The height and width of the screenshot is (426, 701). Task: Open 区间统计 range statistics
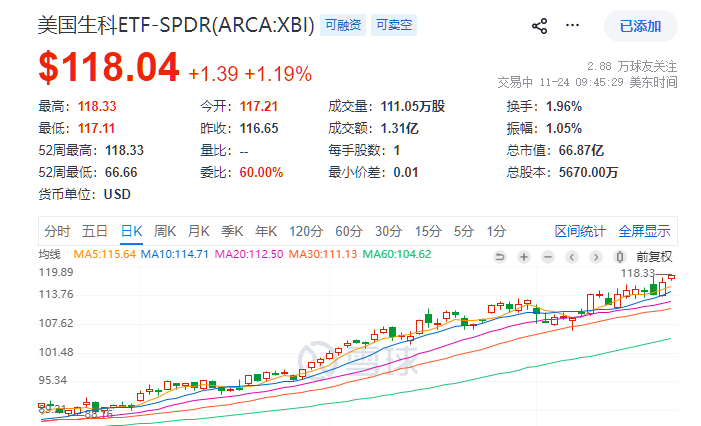coord(580,232)
